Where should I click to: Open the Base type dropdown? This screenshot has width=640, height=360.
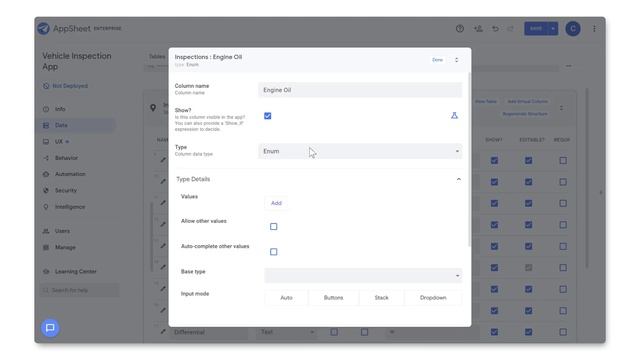click(x=363, y=276)
